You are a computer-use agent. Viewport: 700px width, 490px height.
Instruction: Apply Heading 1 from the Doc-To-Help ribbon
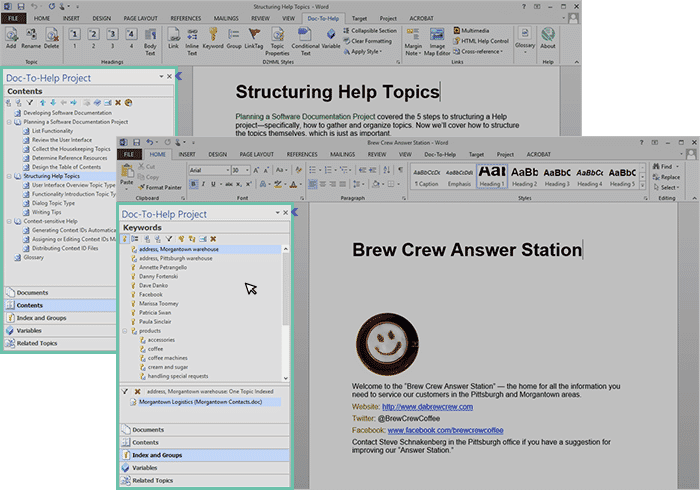click(75, 37)
